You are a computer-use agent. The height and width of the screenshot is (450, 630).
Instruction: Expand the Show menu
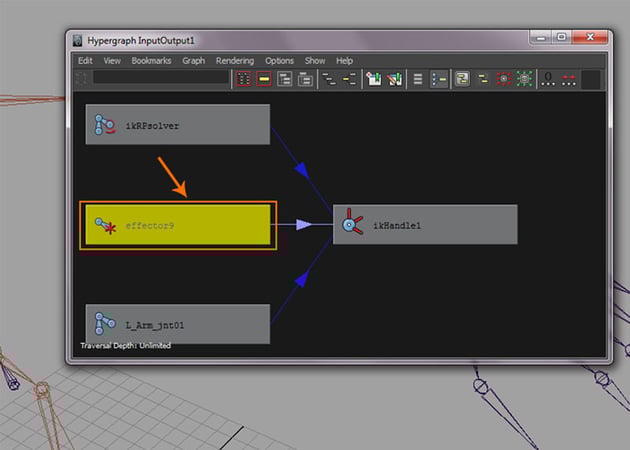[315, 61]
